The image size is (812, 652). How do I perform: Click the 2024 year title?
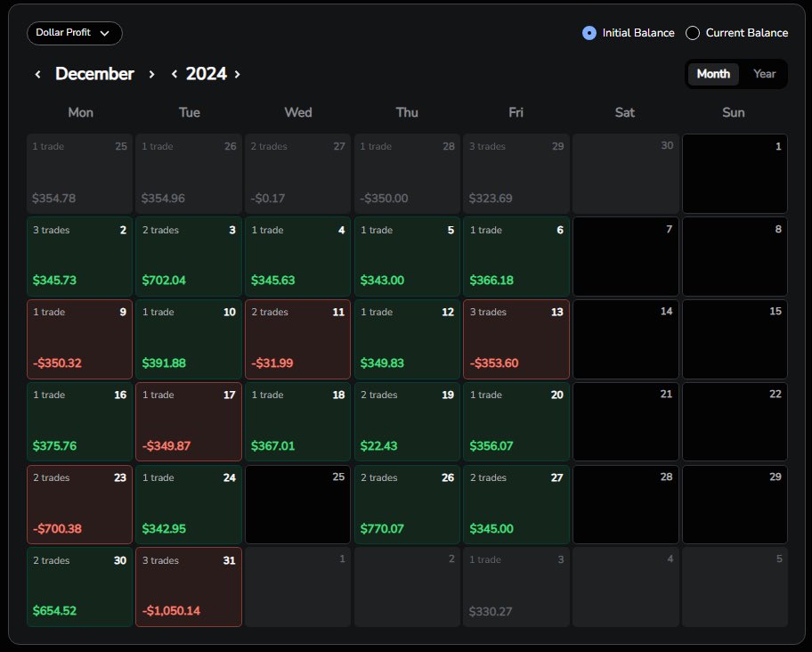pos(206,74)
